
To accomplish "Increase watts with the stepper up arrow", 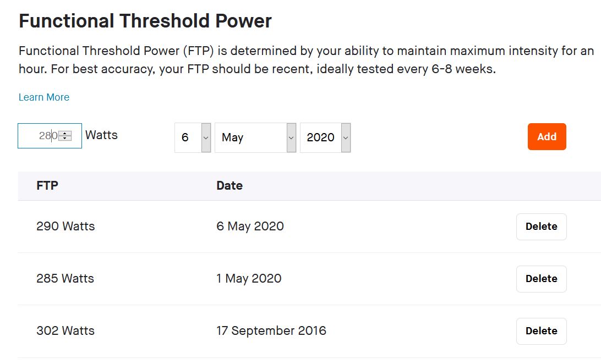I will (x=65, y=134).
